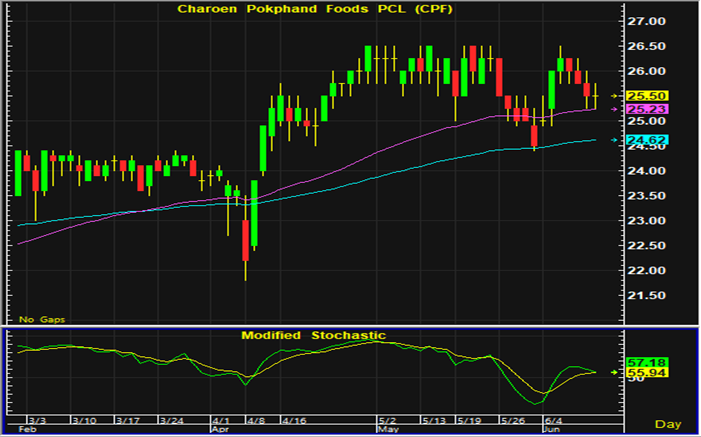Click the 4/1 date marker

(221, 421)
